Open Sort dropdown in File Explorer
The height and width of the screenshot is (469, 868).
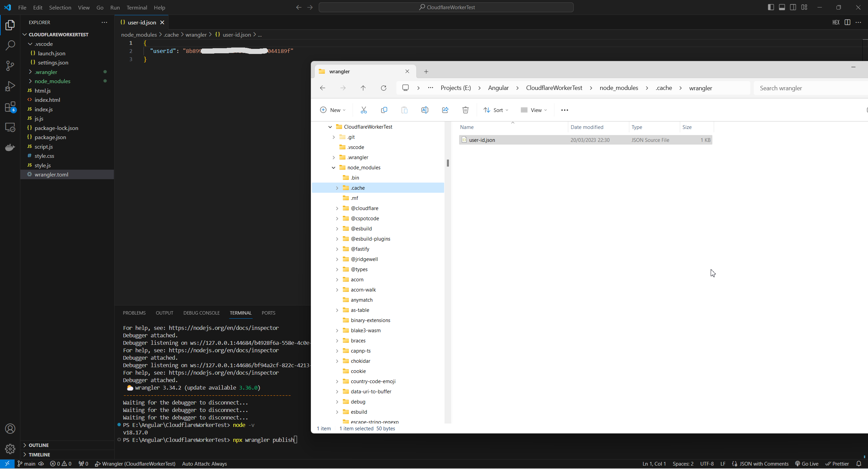(496, 110)
